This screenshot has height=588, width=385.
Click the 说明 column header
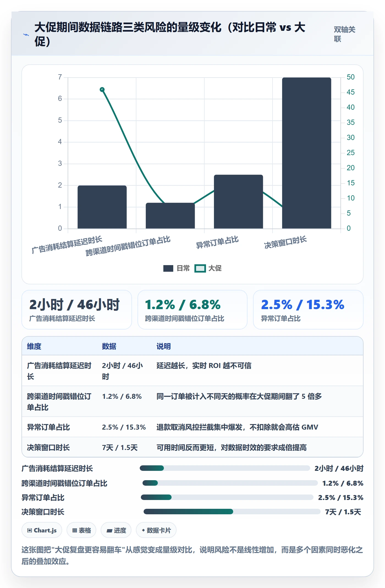coord(164,346)
